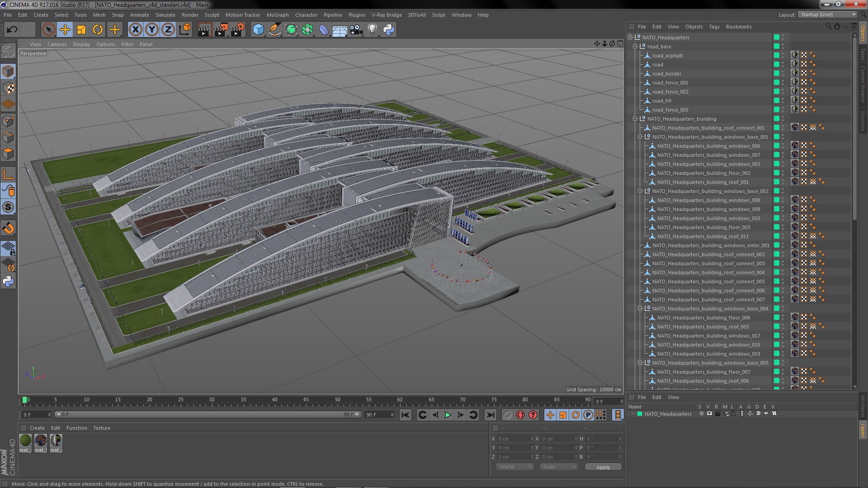Open the Layout dropdown
This screenshot has height=488, width=868.
827,14
